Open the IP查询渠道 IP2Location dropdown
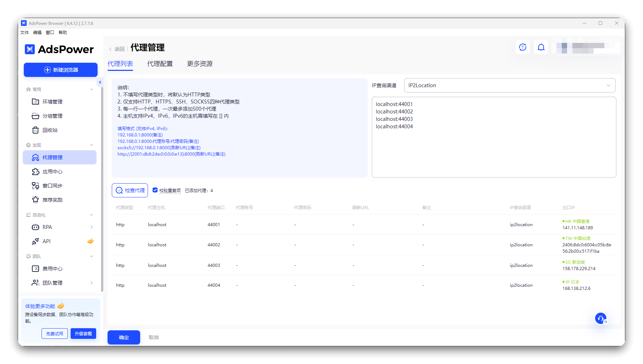Screen dimensions: 643x364 [509, 85]
